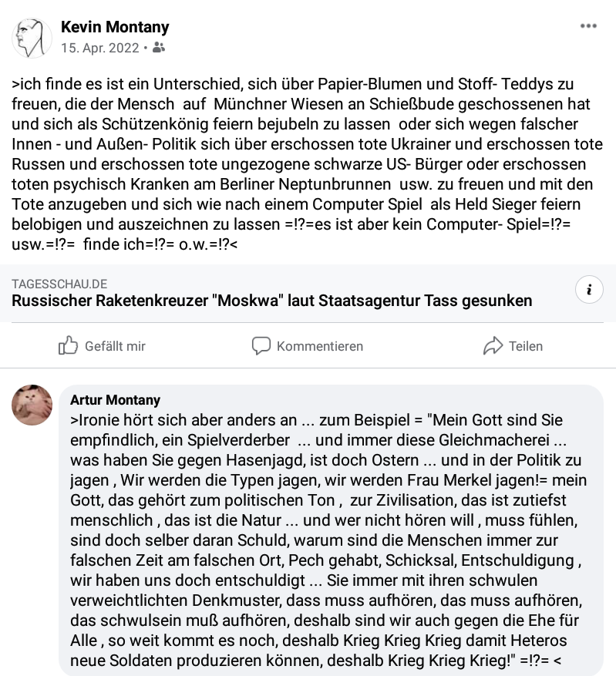Open the Moskwa Raketenkreuzer article headline
The image size is (616, 676).
pyautogui.click(x=271, y=301)
